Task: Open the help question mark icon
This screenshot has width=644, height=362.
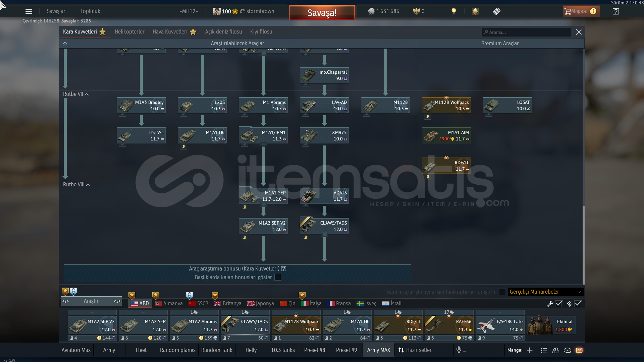Action: pos(616,11)
